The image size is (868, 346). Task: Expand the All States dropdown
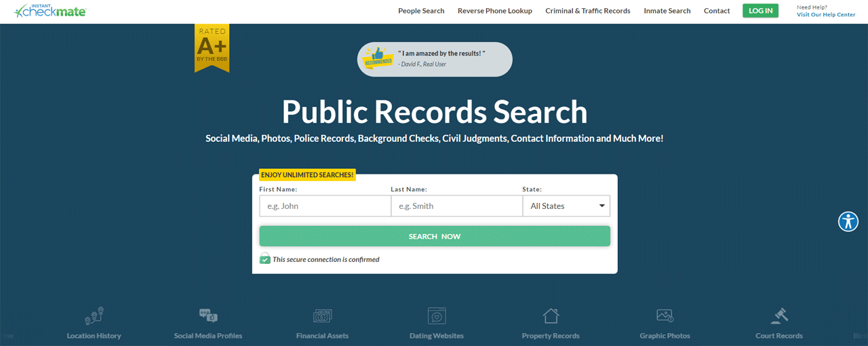[566, 206]
